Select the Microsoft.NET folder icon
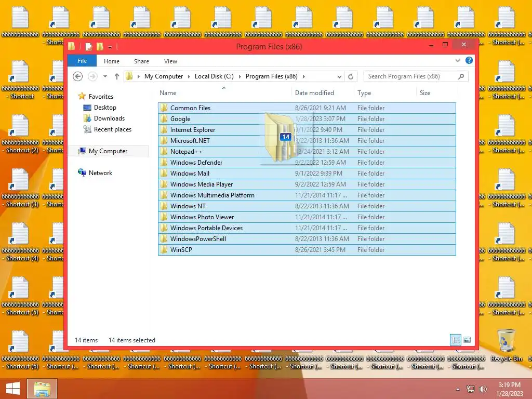 (x=164, y=140)
